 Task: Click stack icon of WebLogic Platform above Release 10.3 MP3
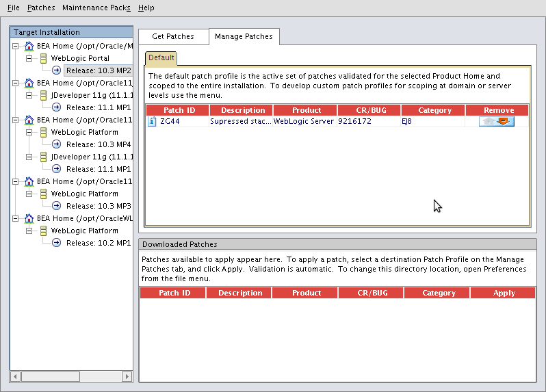[x=44, y=194]
